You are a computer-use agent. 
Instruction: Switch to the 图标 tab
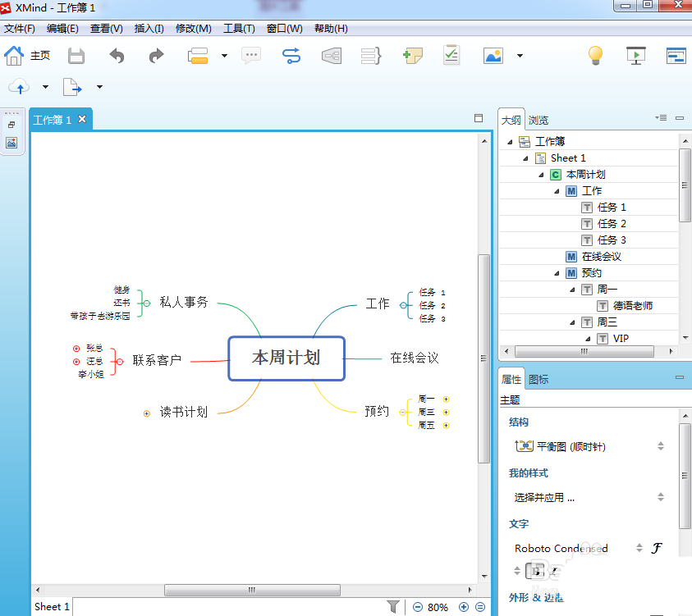coord(538,379)
